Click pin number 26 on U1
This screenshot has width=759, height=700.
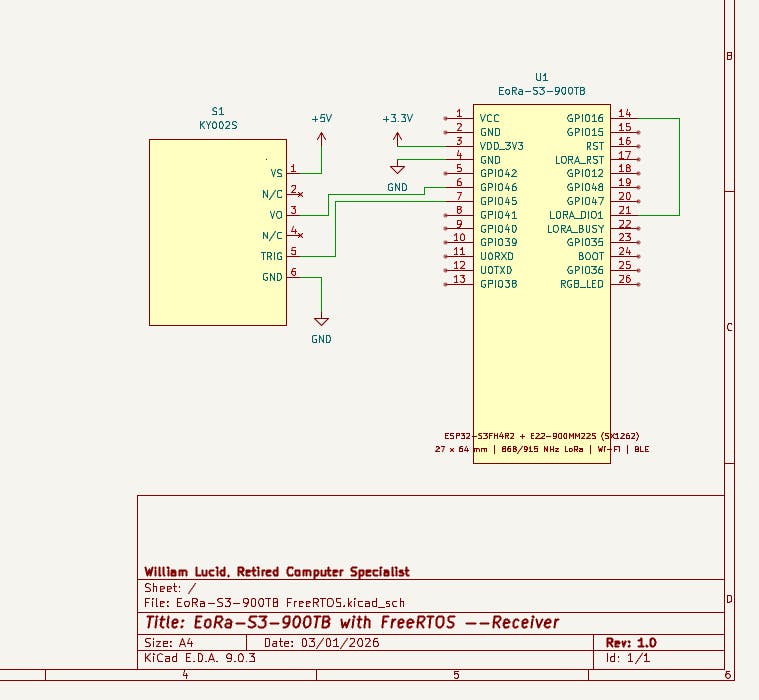coord(624,279)
